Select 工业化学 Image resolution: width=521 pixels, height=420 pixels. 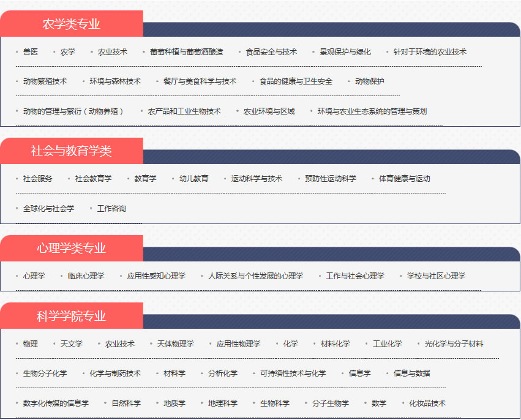click(387, 344)
